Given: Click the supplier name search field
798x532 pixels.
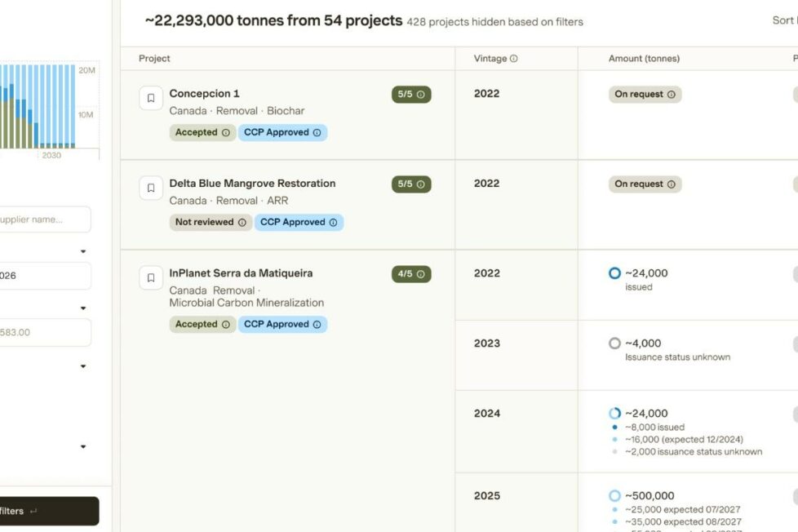Looking at the screenshot, I should click(x=45, y=219).
